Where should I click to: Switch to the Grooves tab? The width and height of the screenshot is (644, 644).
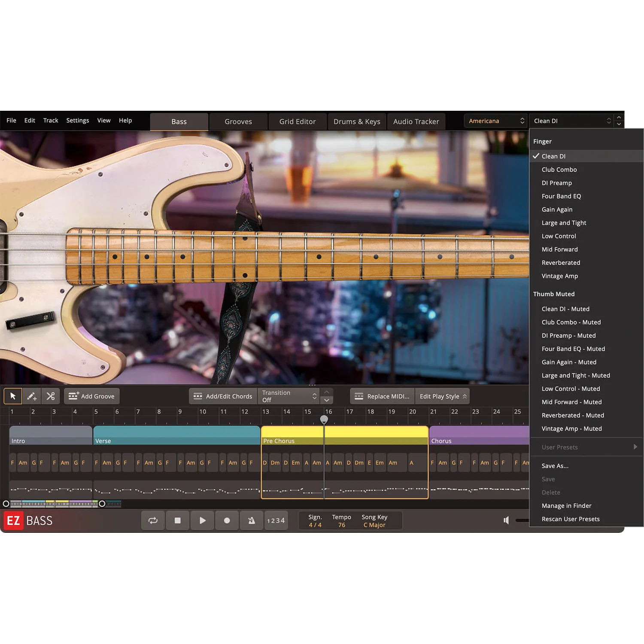(238, 122)
